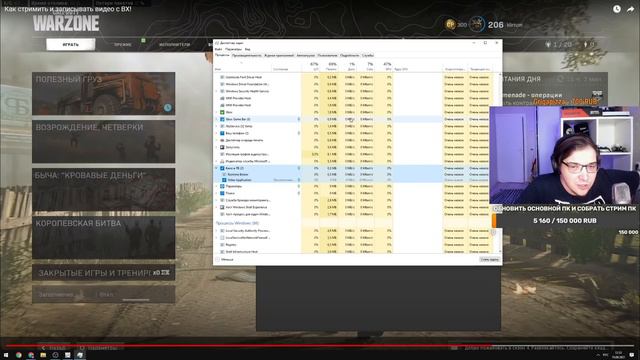This screenshot has width=640, height=360.
Task: Select the КОРОЛЕВСКАЯ БИТВА game mode
Action: pyautogui.click(x=104, y=238)
